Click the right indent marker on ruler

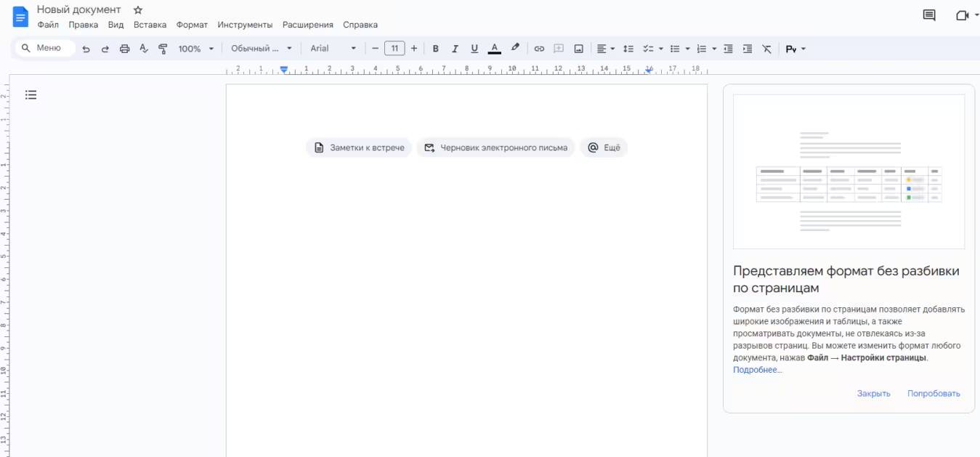[649, 70]
